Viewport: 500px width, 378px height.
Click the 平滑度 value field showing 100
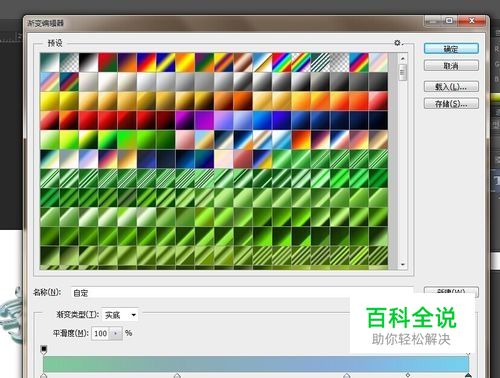point(101,333)
